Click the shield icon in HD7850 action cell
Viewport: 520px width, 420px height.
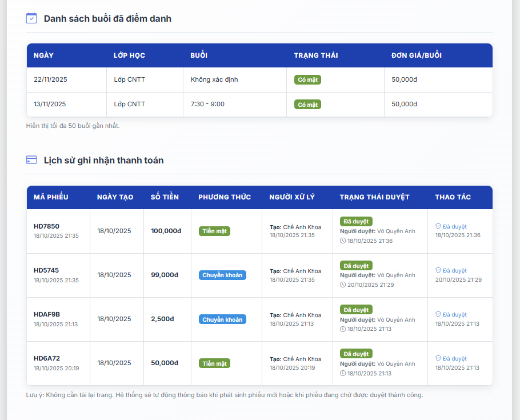(x=438, y=226)
